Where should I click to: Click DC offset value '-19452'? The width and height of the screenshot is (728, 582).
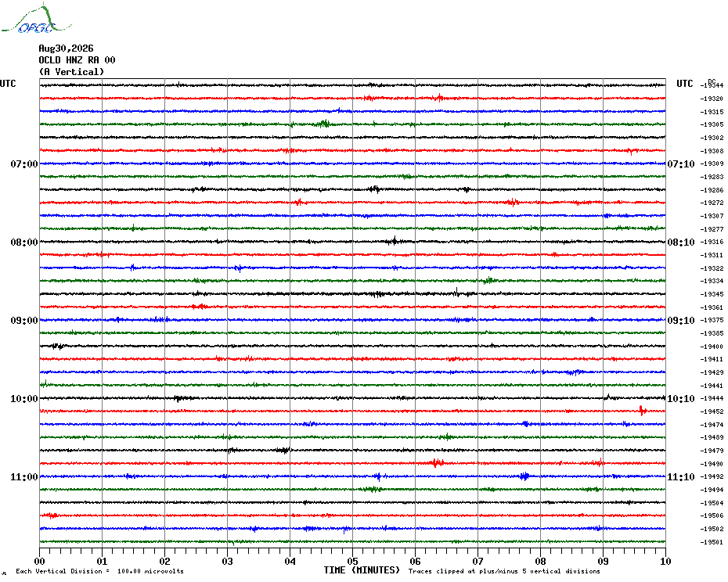(x=712, y=411)
